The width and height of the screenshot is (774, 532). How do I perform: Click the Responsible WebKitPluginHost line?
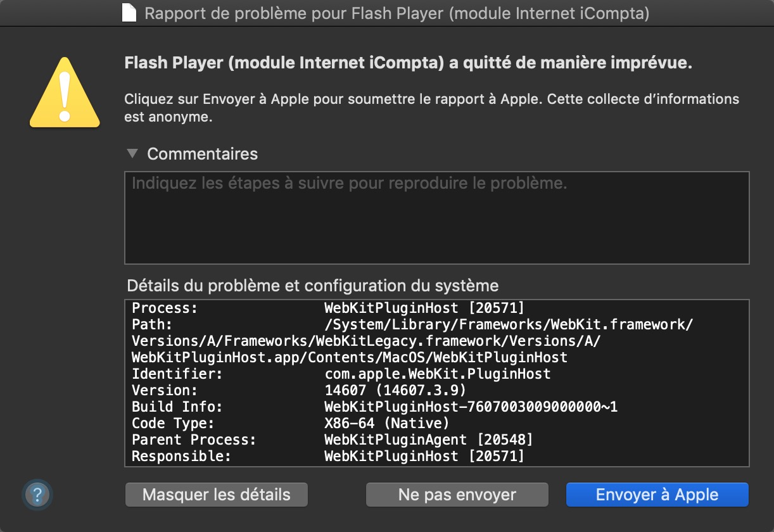coord(328,457)
